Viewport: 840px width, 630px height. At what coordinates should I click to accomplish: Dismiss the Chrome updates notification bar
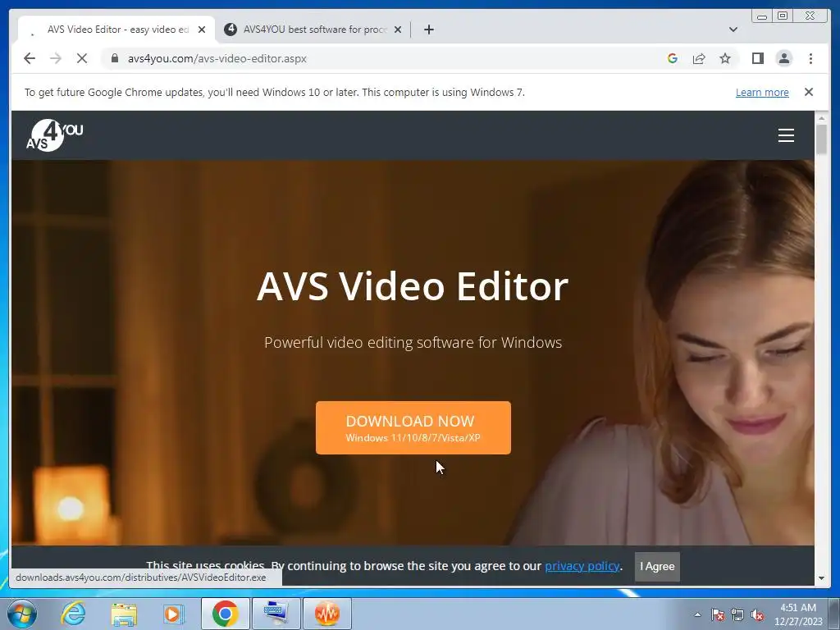(809, 92)
